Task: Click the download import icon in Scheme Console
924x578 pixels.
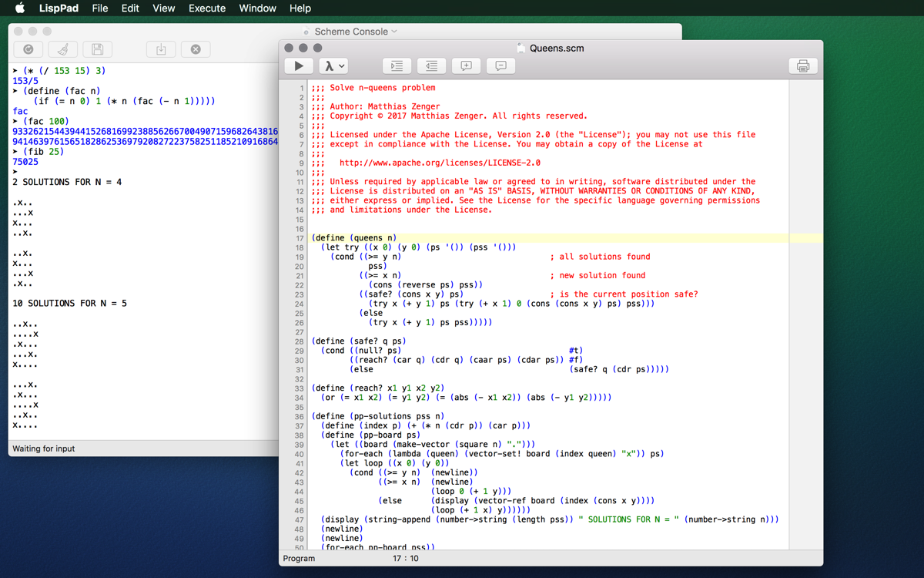Action: 161,49
